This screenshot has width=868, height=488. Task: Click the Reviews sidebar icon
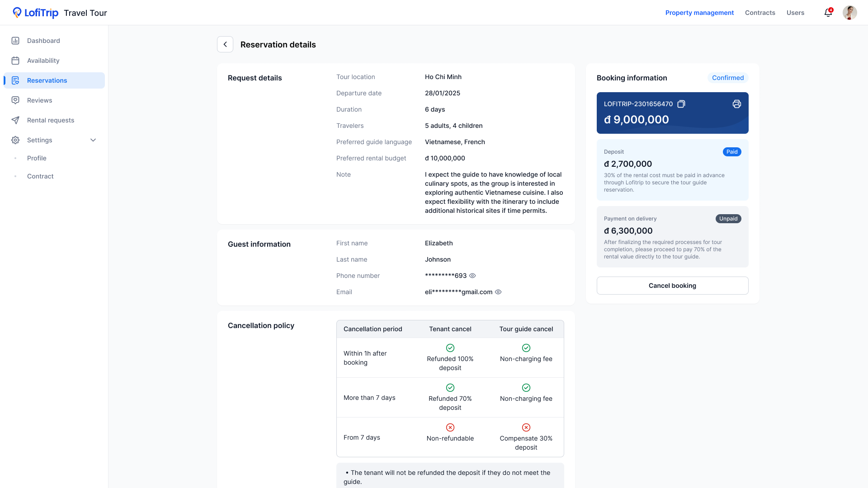[x=15, y=100]
